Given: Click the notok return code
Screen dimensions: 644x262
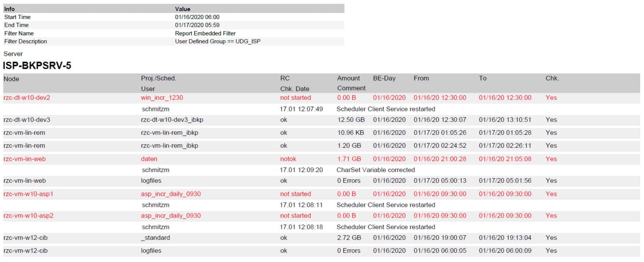Looking at the screenshot, I should pyautogui.click(x=288, y=159).
